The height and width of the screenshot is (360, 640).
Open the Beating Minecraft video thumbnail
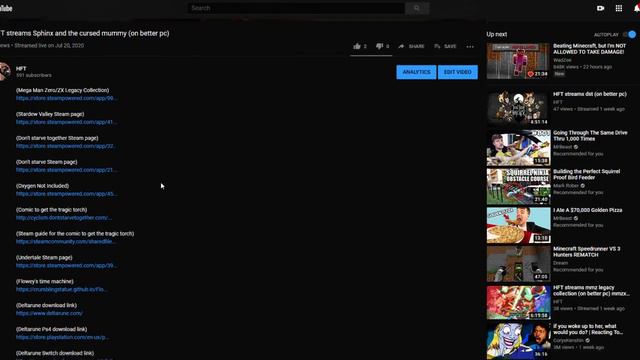[518, 61]
